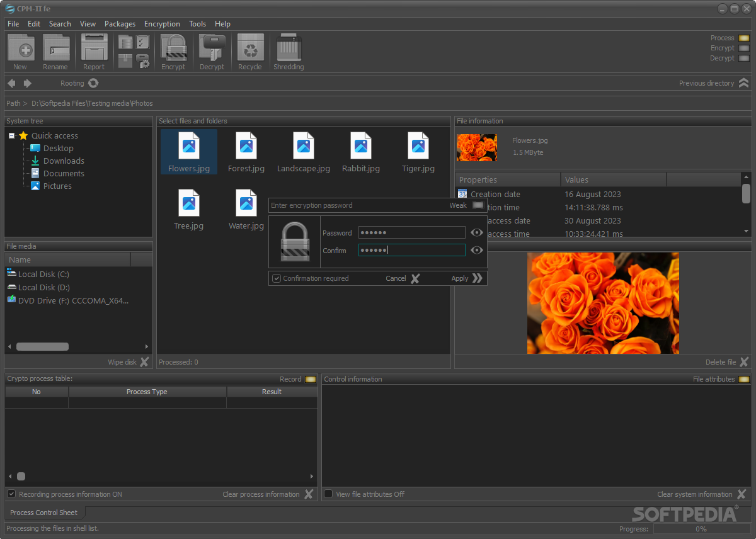
Task: Click Cancel in password dialog
Action: pos(403,278)
